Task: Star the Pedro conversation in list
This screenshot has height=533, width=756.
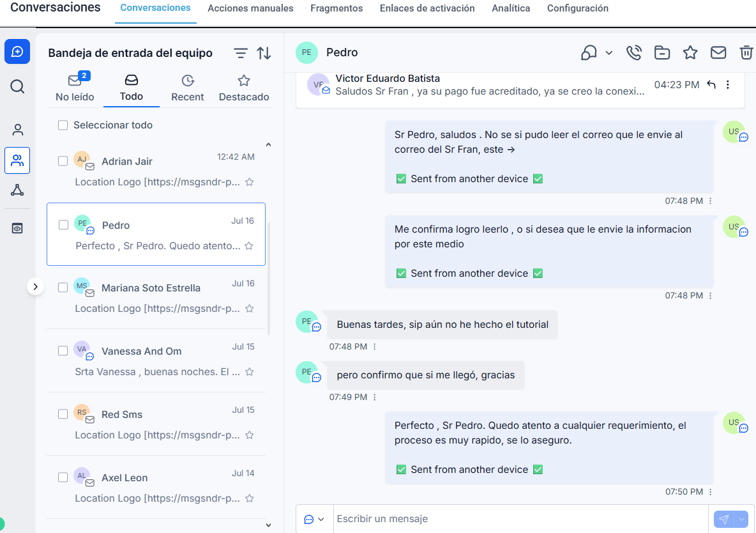Action: [x=249, y=246]
